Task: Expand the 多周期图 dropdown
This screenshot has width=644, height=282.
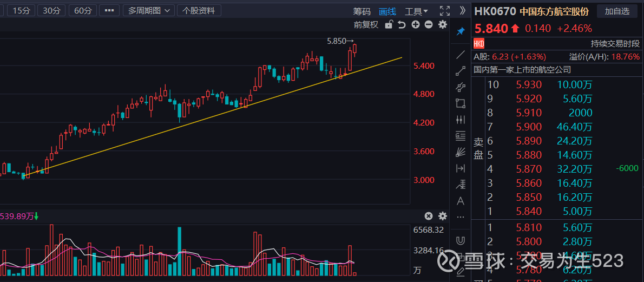Action: point(148,11)
